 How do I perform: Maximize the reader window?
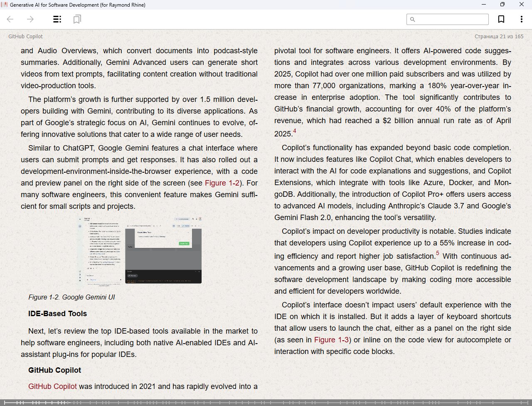click(502, 5)
